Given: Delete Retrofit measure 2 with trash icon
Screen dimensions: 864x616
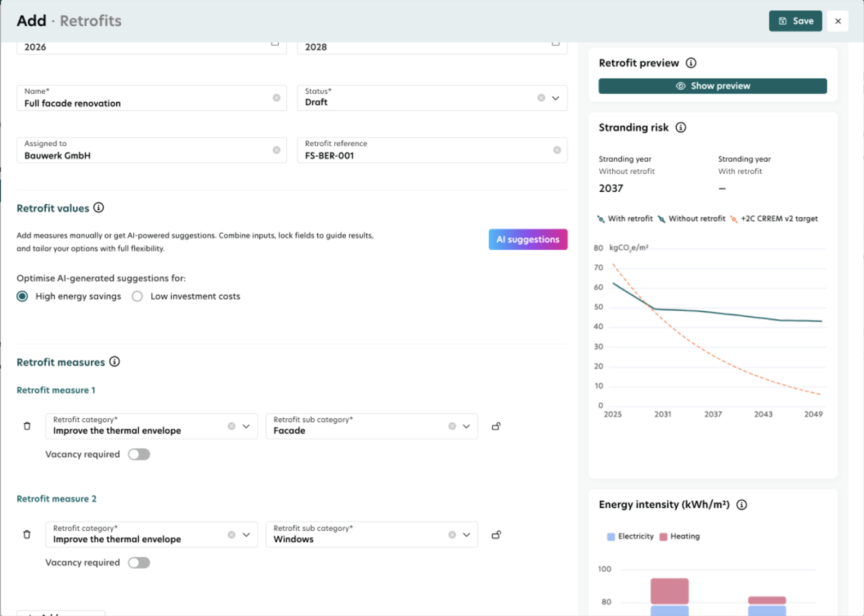Looking at the screenshot, I should (27, 535).
